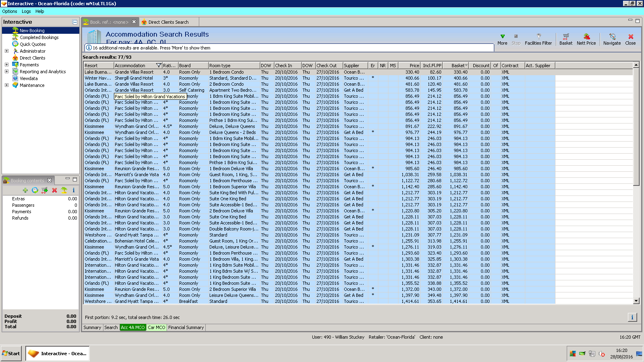This screenshot has width=644, height=362.
Task: Click the results scrollbar down arrow
Action: (636, 301)
